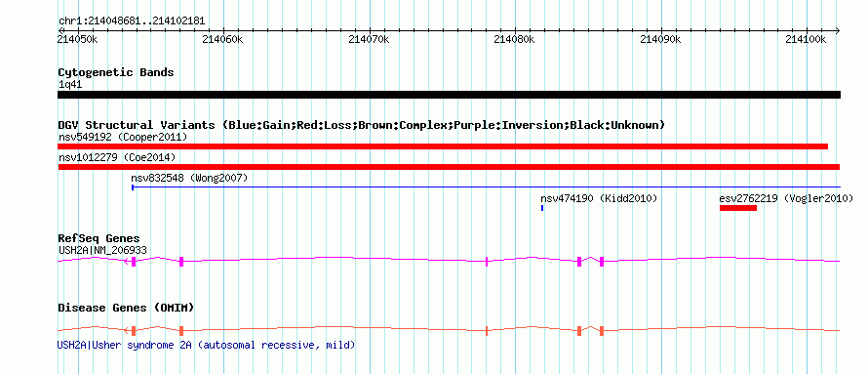Image resolution: width=868 pixels, height=374 pixels.
Task: Open the nsv1012279 (Coe2014) label
Action: point(117,158)
